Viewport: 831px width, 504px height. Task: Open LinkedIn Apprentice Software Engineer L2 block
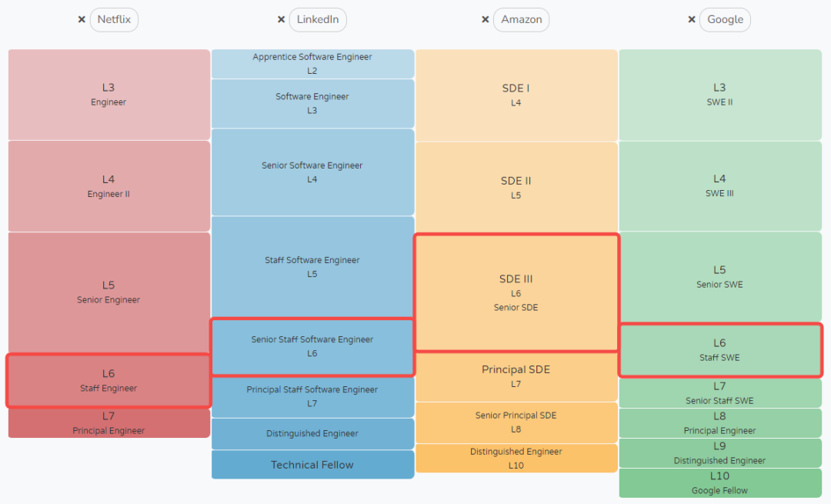point(312,64)
